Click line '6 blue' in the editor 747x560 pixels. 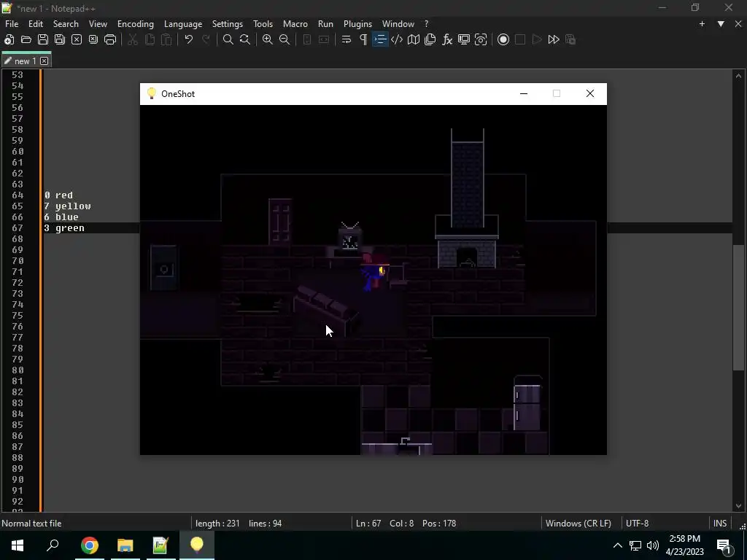(x=61, y=217)
